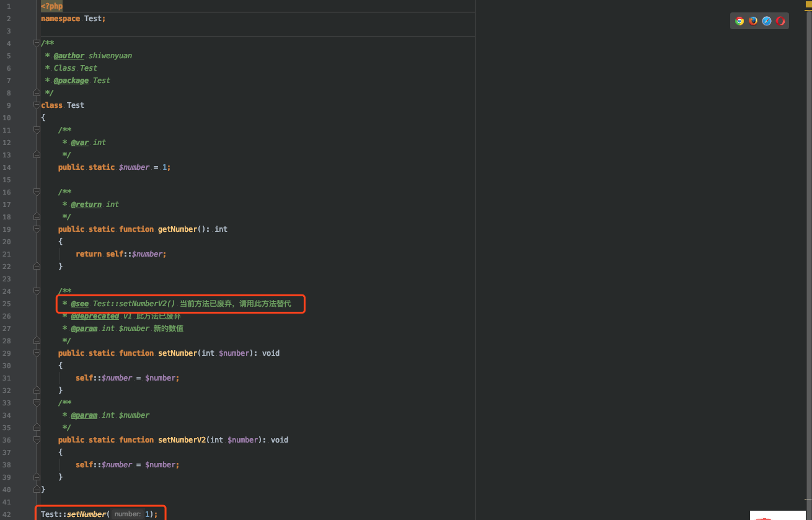Click the 'class Test' declaration on line 9
The height and width of the screenshot is (520, 812).
coord(63,105)
